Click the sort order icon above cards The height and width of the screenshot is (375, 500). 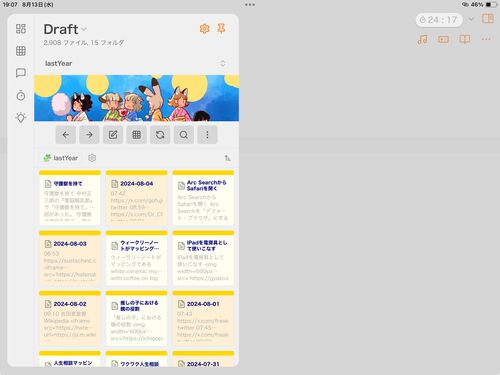pyautogui.click(x=227, y=158)
